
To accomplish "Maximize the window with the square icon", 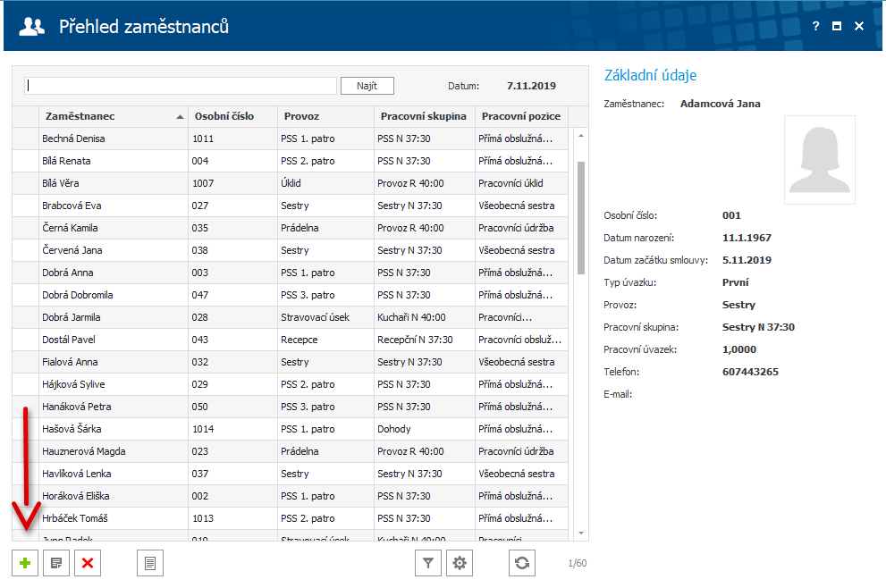I will 837,26.
